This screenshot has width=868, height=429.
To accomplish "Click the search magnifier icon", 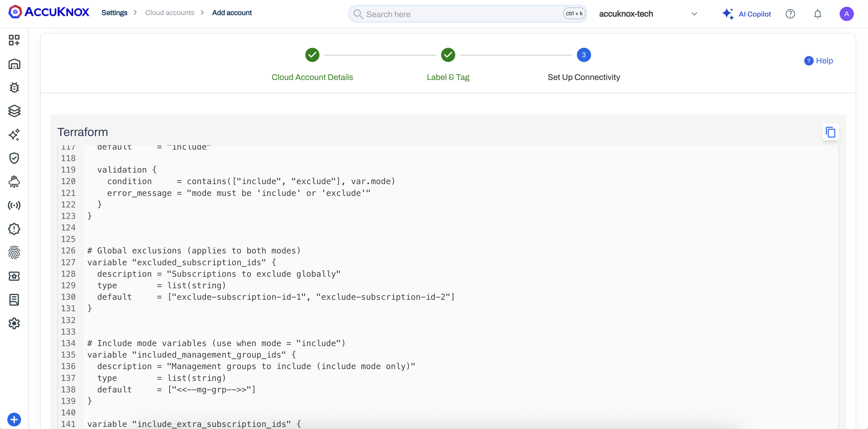I will coord(358,14).
